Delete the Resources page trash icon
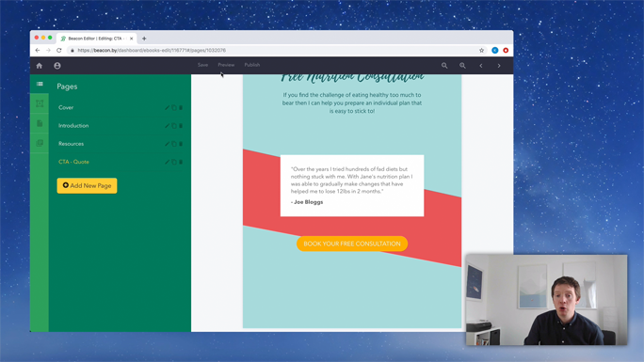 point(181,144)
